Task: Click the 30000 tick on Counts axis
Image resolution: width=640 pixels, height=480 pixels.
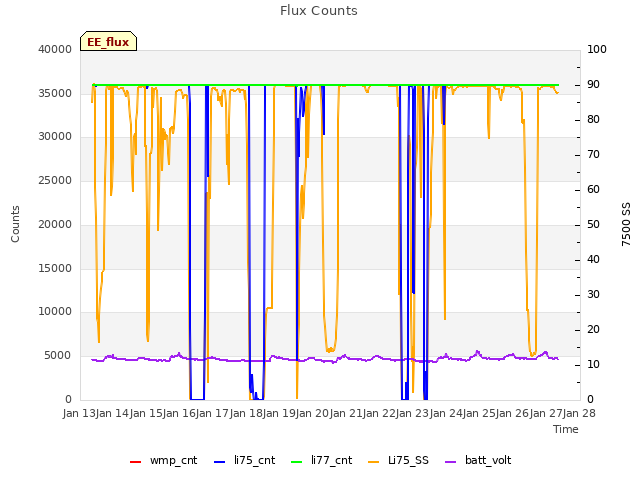Action: [55, 137]
